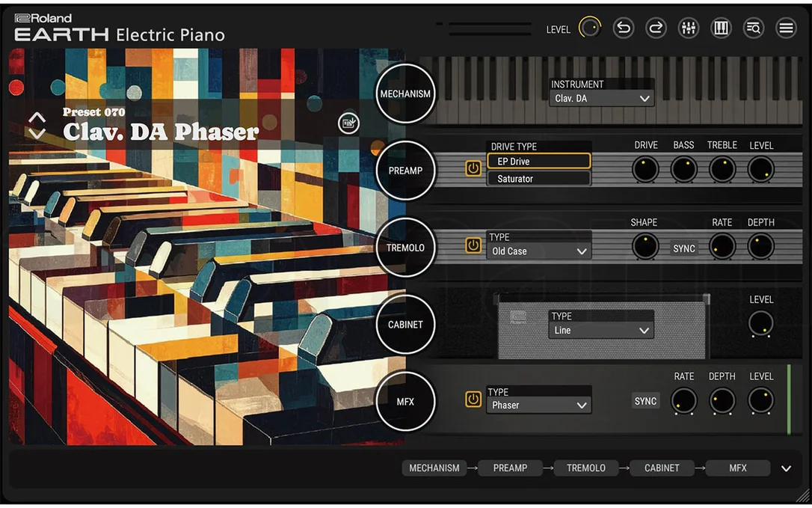Toggle the PREAMP power switch
The image size is (812, 508).
(x=473, y=168)
